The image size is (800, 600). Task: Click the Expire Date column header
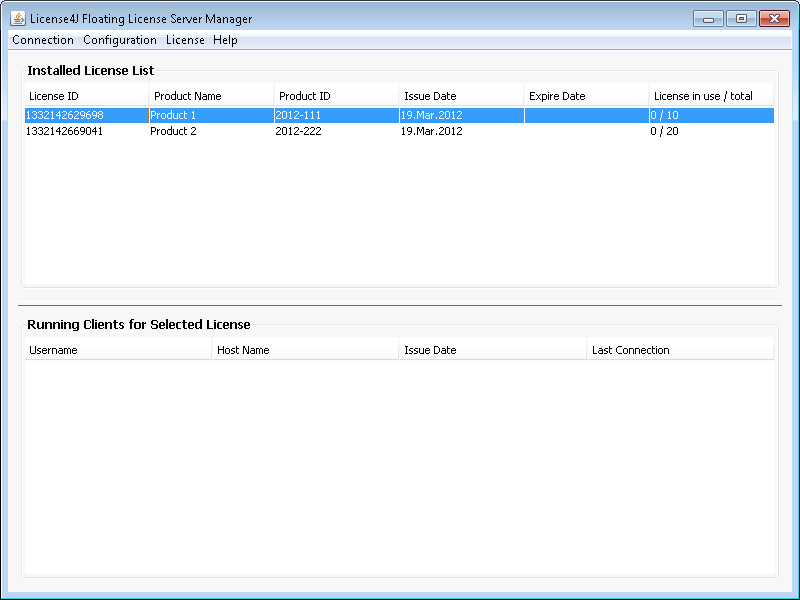pos(586,96)
